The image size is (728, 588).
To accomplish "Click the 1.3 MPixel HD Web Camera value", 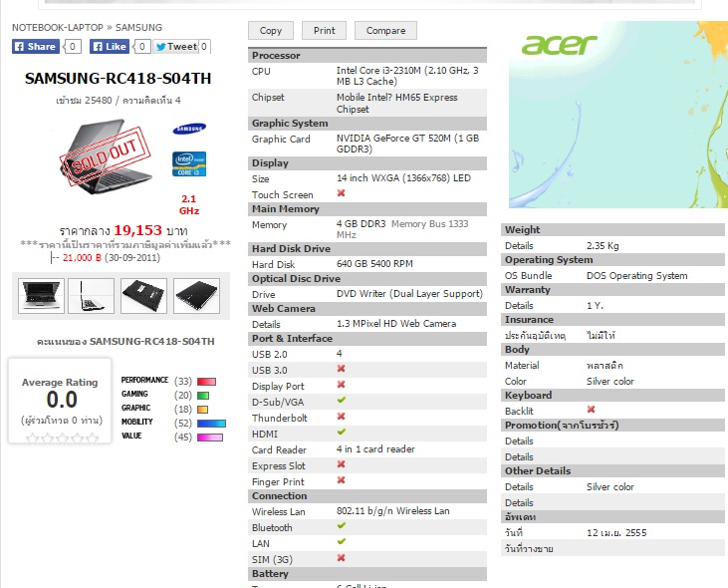I will (396, 324).
